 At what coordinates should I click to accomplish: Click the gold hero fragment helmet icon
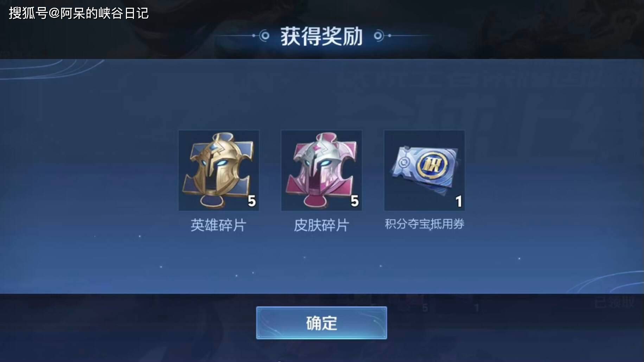click(218, 170)
